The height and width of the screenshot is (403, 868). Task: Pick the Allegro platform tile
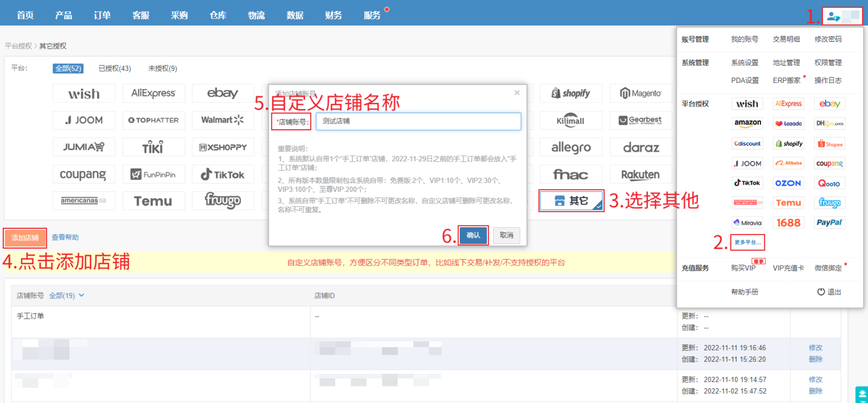point(571,147)
